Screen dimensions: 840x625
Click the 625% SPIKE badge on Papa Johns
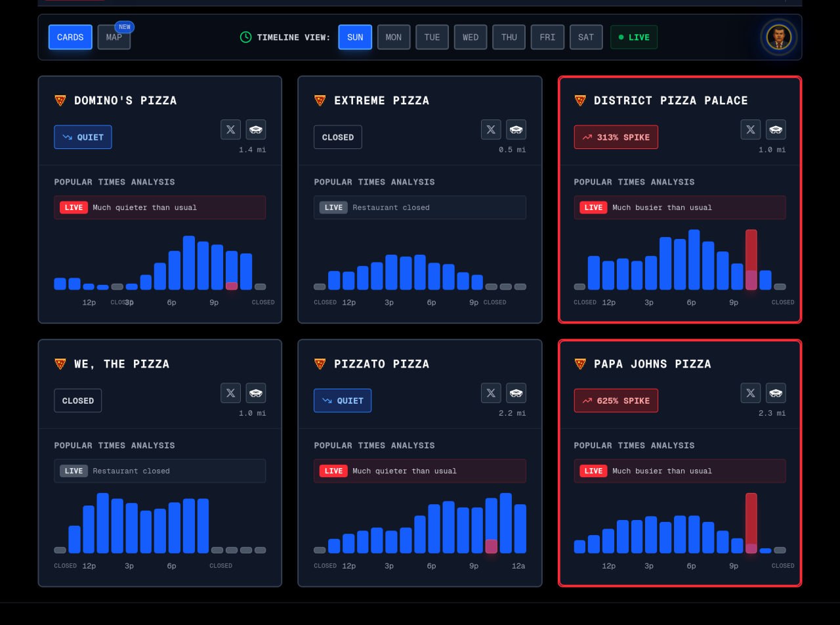pos(616,400)
